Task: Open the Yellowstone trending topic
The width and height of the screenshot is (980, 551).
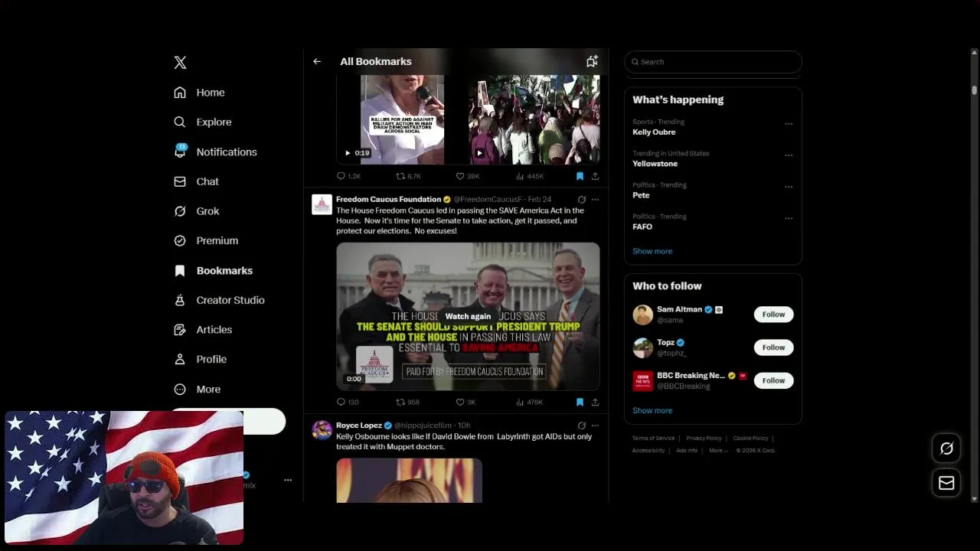Action: click(x=655, y=164)
